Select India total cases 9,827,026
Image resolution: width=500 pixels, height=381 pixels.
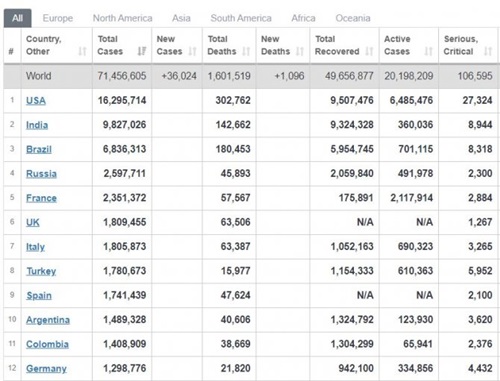pos(124,125)
